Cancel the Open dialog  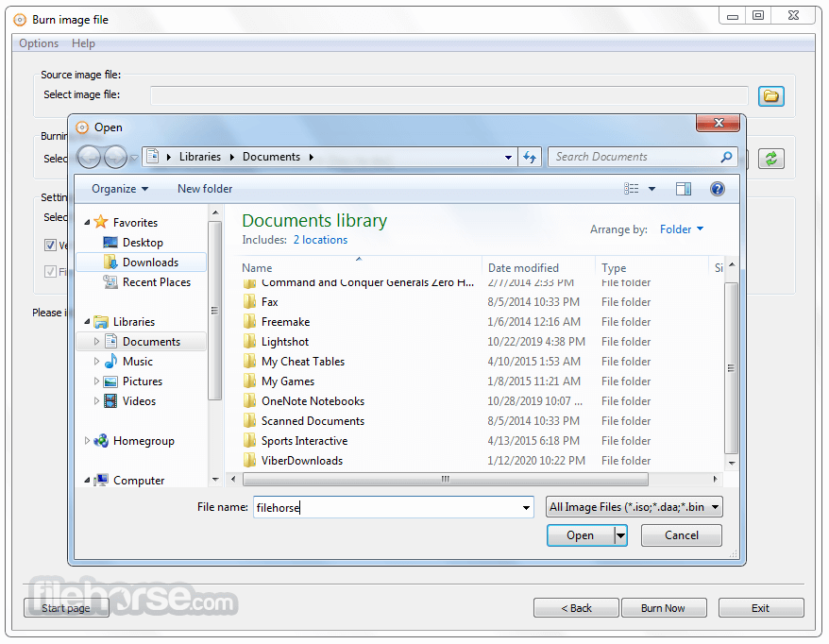pyautogui.click(x=682, y=535)
